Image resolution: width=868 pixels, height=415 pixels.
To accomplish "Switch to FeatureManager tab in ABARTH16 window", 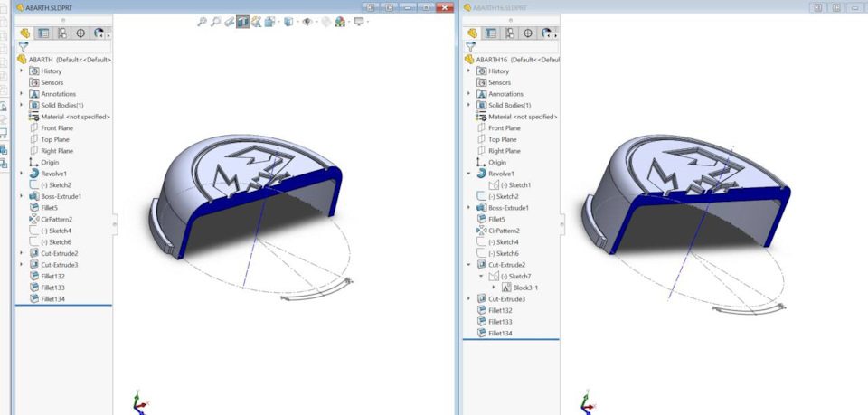I will click(472, 33).
